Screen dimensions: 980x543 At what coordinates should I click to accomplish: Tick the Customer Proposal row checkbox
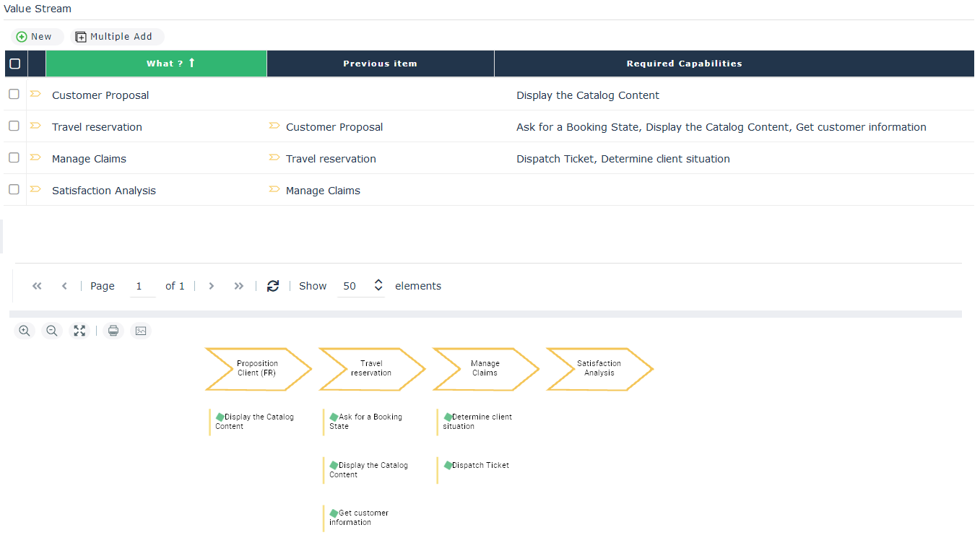coord(14,95)
